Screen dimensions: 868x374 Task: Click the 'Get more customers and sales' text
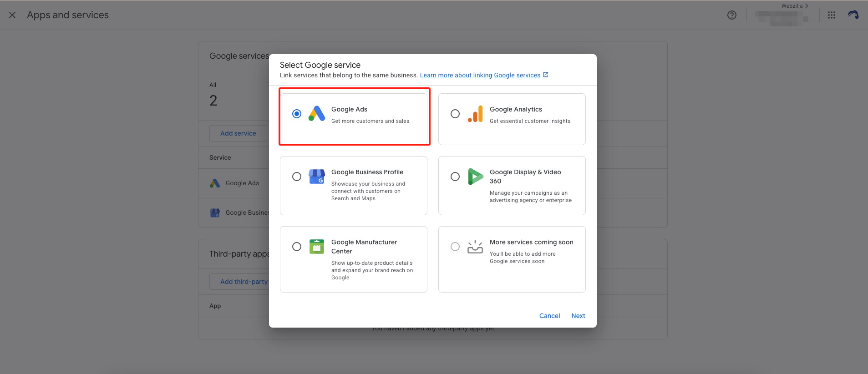(370, 121)
